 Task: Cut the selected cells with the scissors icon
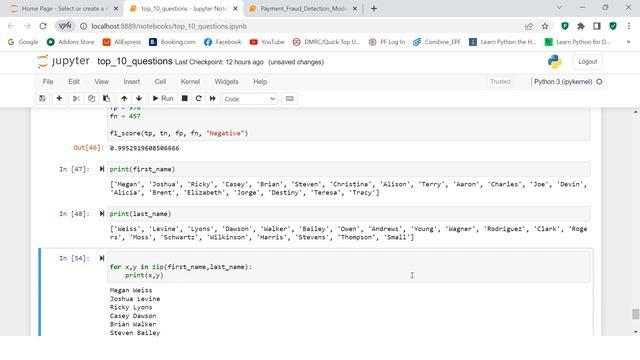[x=76, y=99]
